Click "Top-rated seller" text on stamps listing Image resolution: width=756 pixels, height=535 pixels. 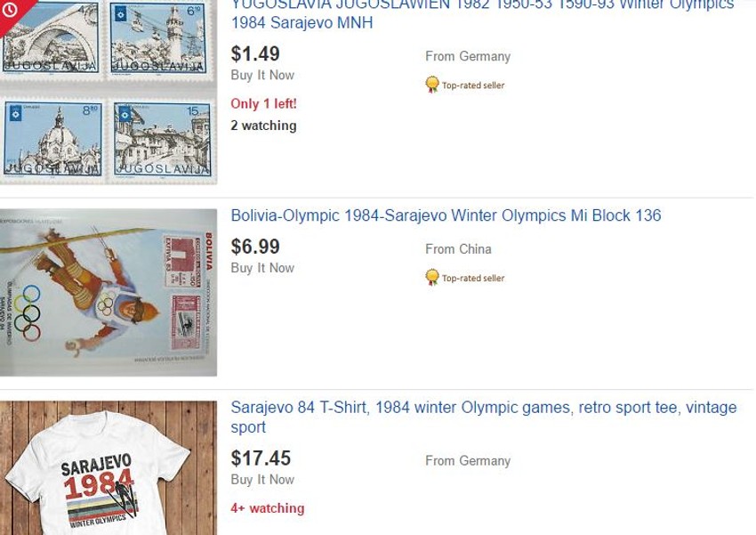[x=473, y=85]
